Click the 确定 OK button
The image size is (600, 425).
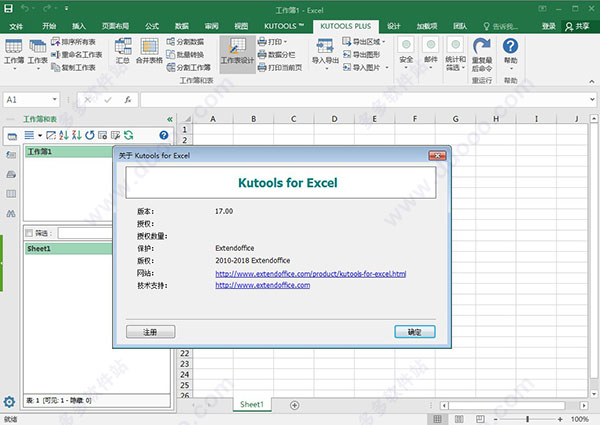coord(415,332)
